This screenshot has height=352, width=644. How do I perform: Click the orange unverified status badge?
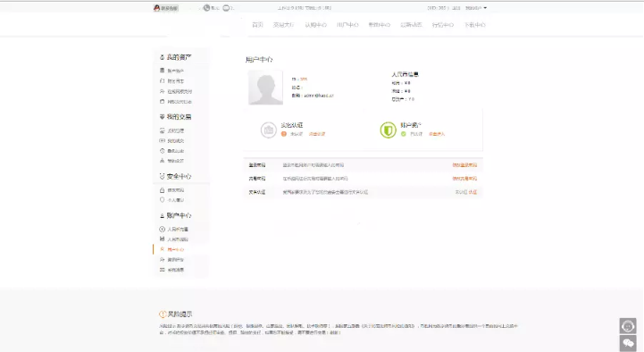[x=284, y=134]
